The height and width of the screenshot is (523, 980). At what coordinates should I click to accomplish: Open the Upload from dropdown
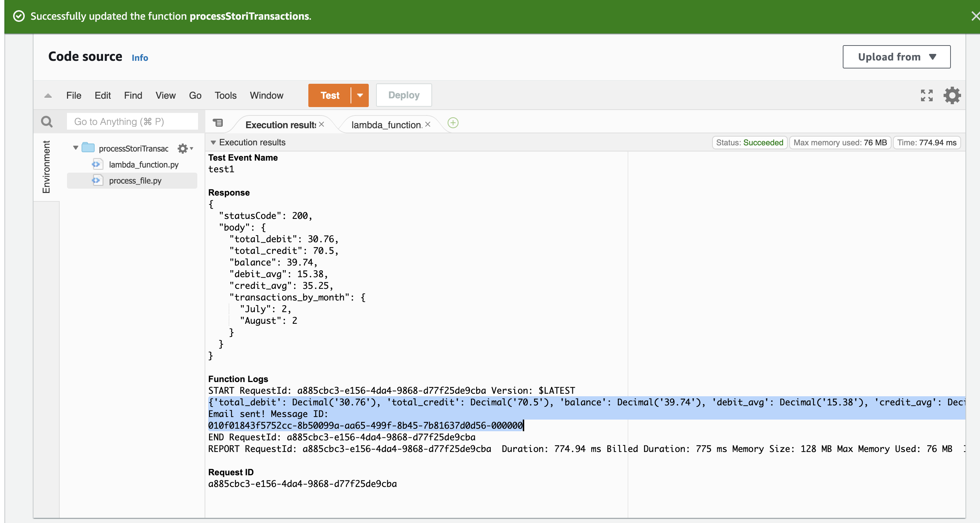point(896,57)
